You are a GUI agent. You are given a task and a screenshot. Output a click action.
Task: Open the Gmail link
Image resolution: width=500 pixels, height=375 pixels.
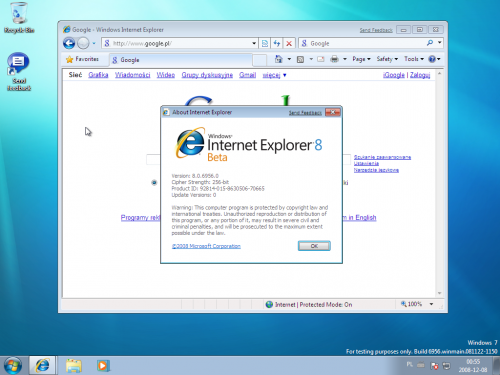(x=247, y=75)
